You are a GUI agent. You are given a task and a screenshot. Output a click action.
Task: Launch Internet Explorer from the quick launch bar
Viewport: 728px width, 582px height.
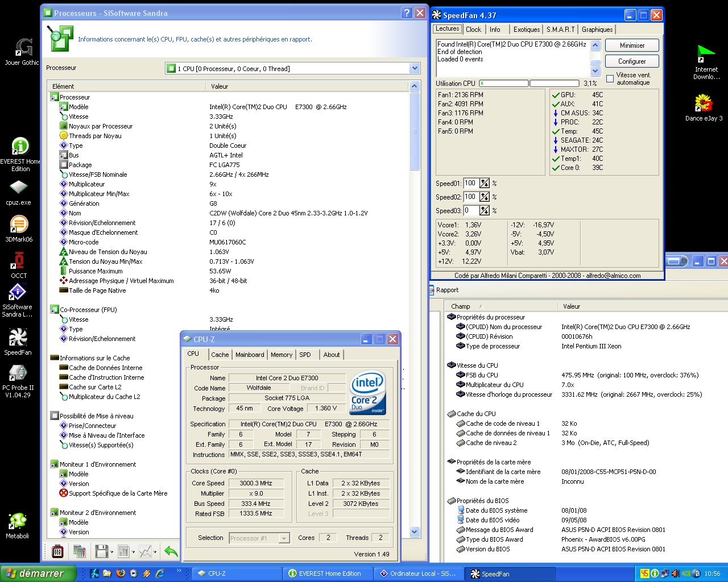pos(160,573)
